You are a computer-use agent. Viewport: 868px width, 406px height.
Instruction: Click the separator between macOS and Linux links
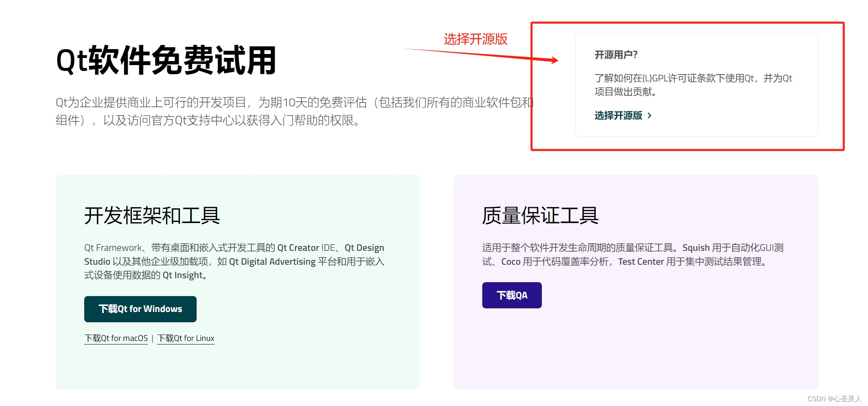pyautogui.click(x=152, y=338)
